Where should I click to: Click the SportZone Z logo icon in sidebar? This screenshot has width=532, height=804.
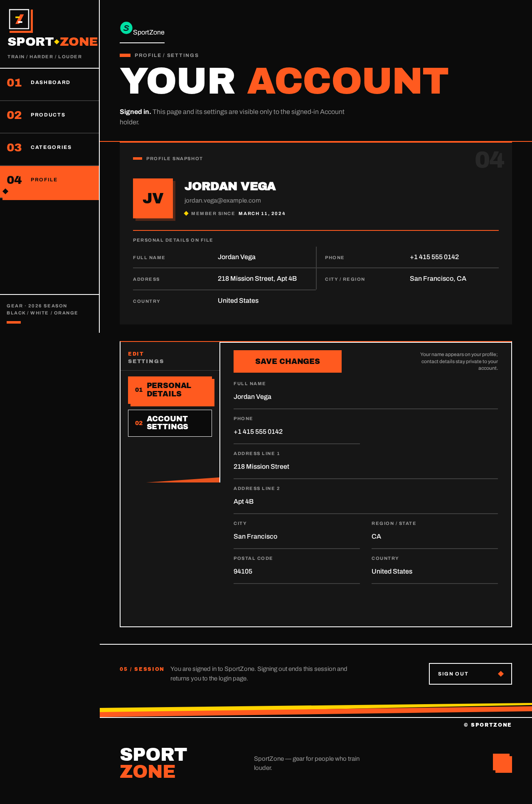point(20,20)
